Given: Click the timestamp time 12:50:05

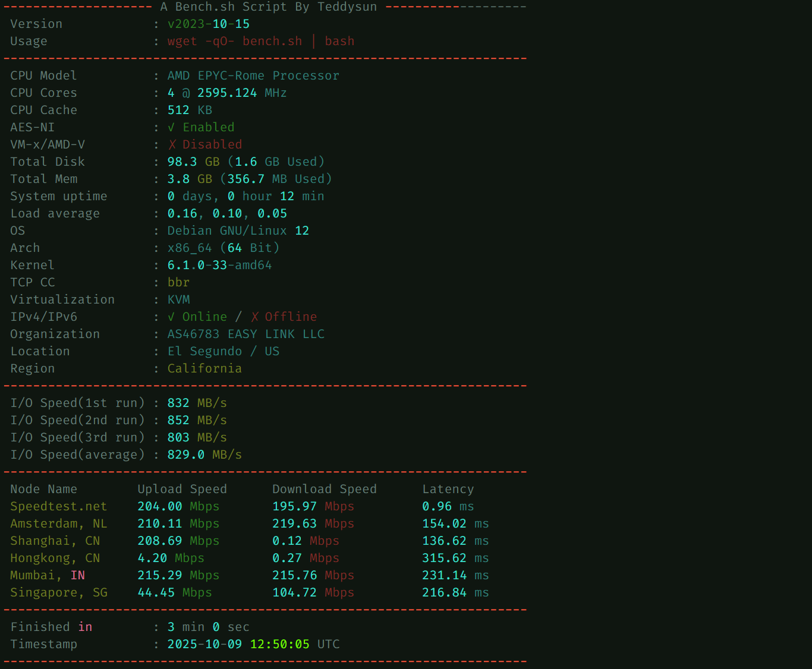Looking at the screenshot, I should point(279,645).
